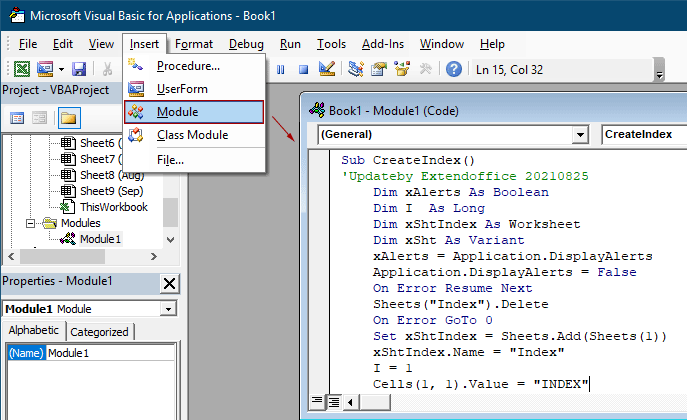The image size is (687, 420).
Task: Open the Add-Ins menu
Action: click(382, 44)
